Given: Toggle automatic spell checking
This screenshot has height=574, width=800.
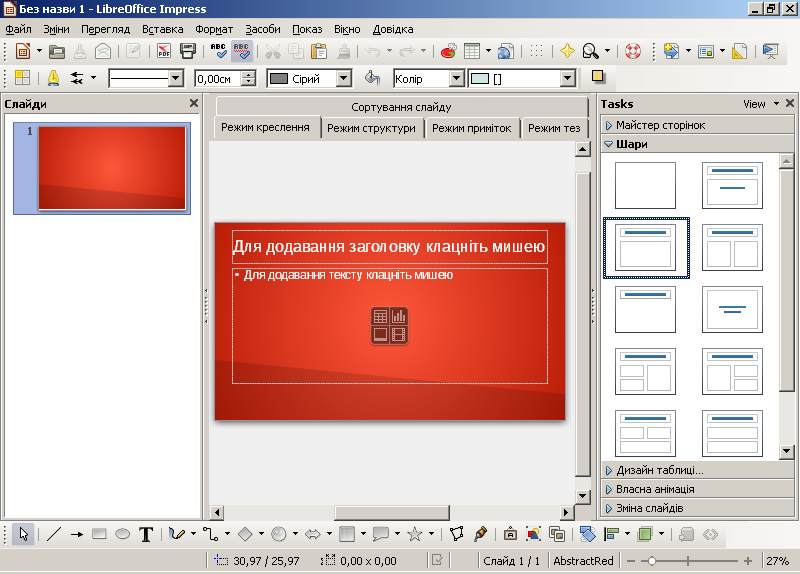Looking at the screenshot, I should point(241,51).
